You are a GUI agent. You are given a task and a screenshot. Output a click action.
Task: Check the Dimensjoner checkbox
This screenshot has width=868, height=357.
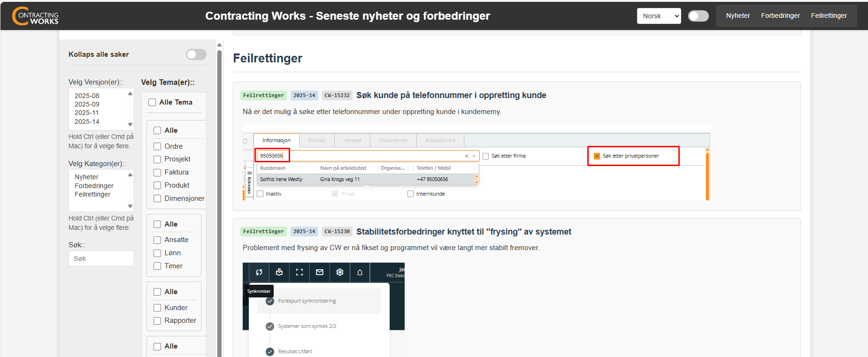click(x=157, y=198)
